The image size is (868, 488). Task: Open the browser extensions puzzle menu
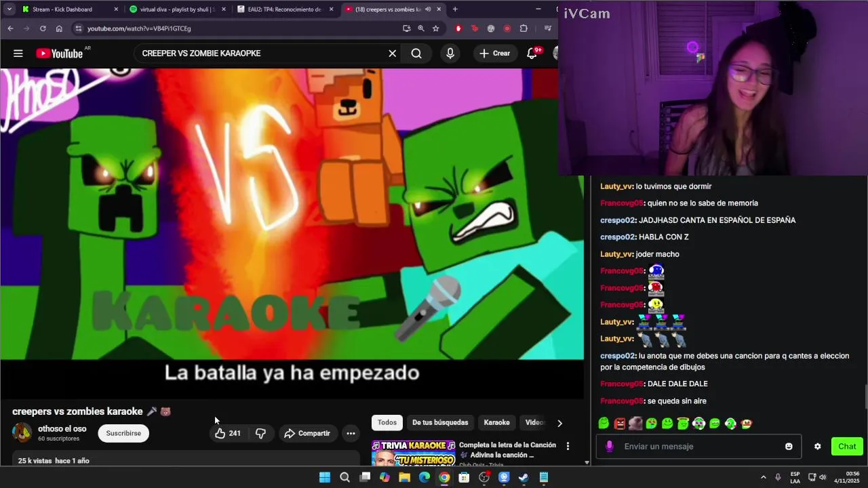coord(524,28)
